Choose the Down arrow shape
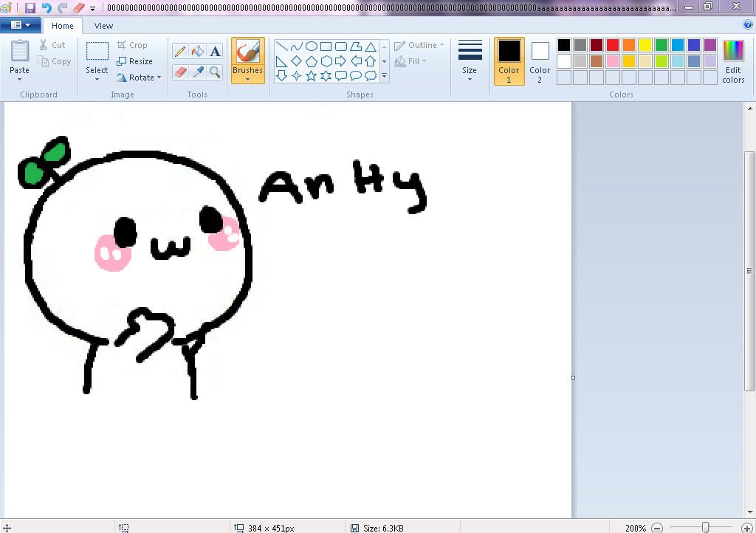The height and width of the screenshot is (533, 756). [x=282, y=75]
